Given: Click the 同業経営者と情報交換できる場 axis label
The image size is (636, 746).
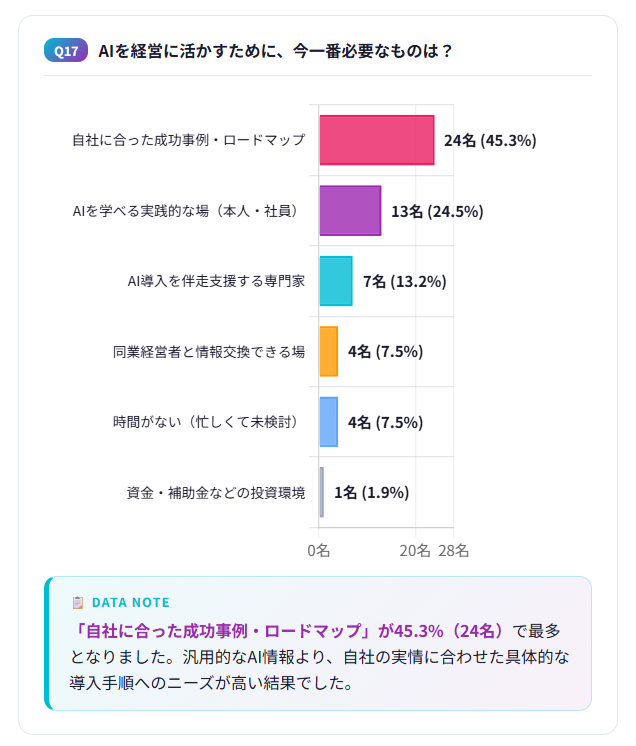Looking at the screenshot, I should pyautogui.click(x=209, y=351).
